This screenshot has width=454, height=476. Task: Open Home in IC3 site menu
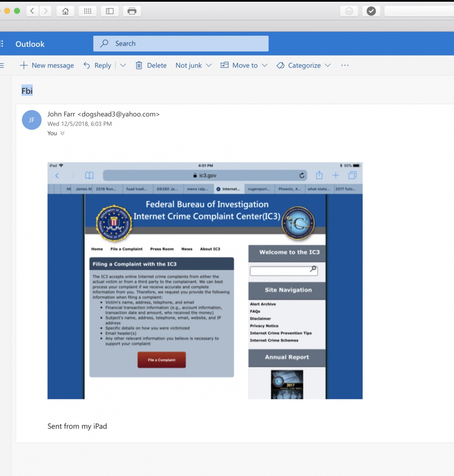[97, 249]
